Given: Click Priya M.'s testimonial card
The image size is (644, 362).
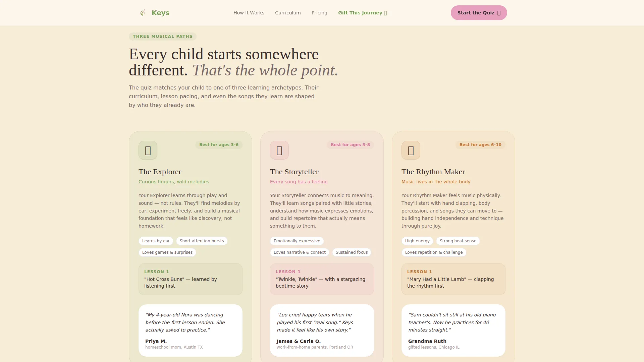Looking at the screenshot, I should (191, 330).
